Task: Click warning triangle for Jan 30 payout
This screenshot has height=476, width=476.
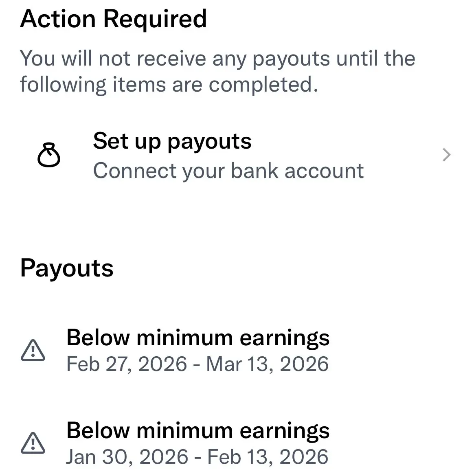Action: tap(33, 443)
